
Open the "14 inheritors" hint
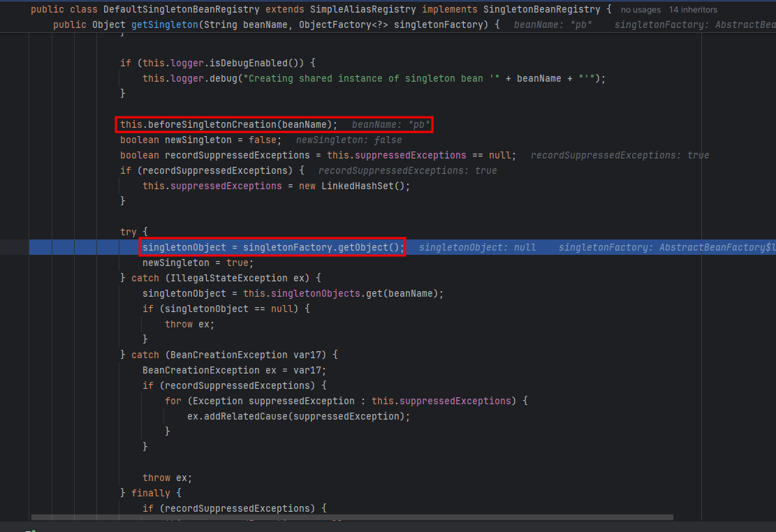pos(693,9)
